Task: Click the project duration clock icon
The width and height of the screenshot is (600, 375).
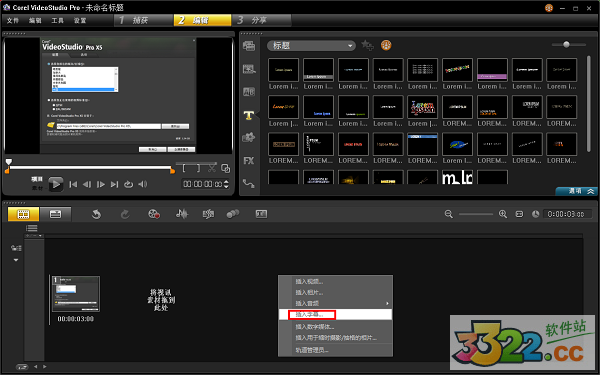Action: pyautogui.click(x=535, y=214)
